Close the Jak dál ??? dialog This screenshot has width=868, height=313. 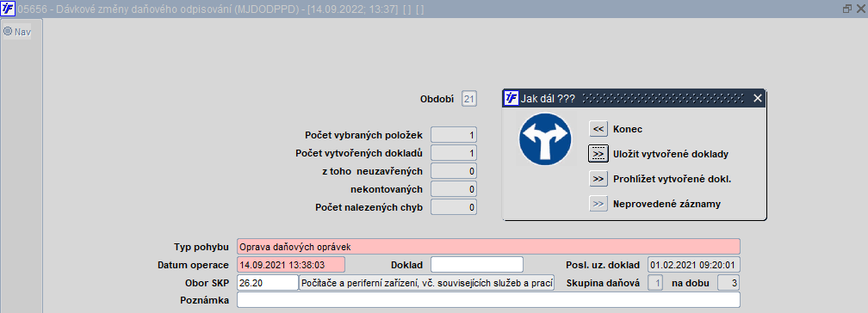click(758, 98)
